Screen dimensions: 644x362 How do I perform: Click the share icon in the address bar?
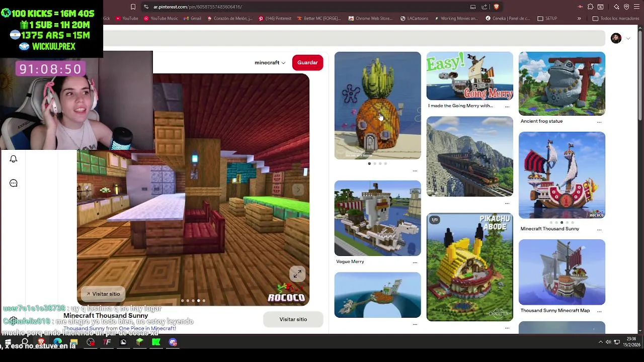[484, 7]
